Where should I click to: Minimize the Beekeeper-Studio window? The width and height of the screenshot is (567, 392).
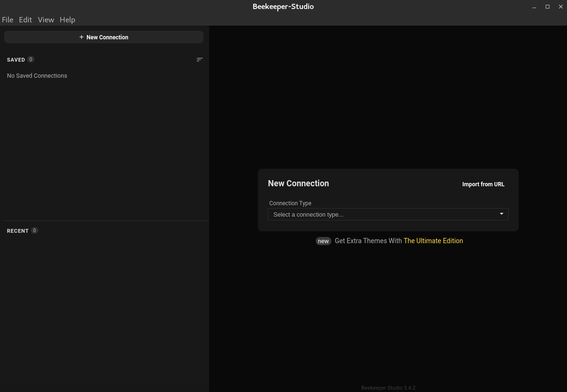click(534, 7)
